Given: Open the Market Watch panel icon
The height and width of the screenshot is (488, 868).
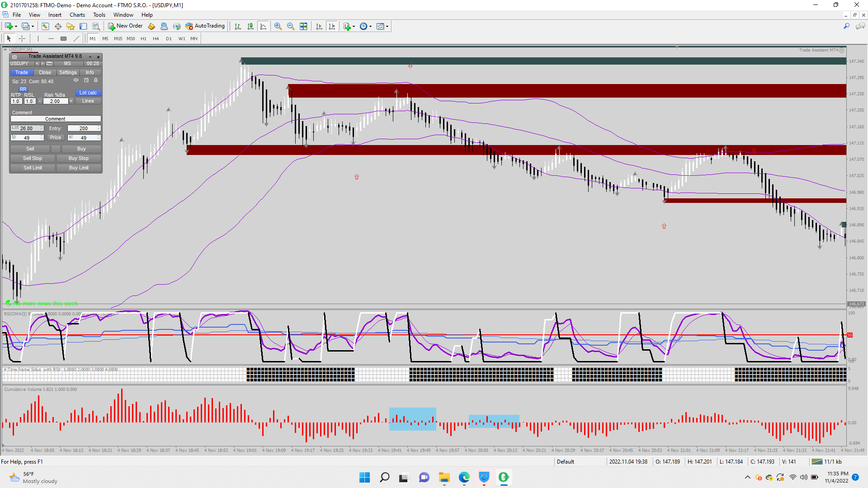Looking at the screenshot, I should 45,26.
